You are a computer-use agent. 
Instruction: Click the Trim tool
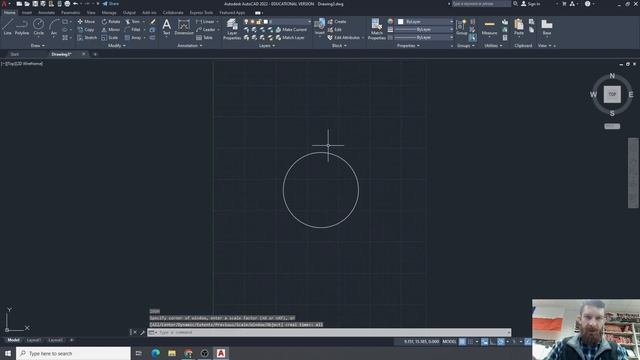[133, 21]
